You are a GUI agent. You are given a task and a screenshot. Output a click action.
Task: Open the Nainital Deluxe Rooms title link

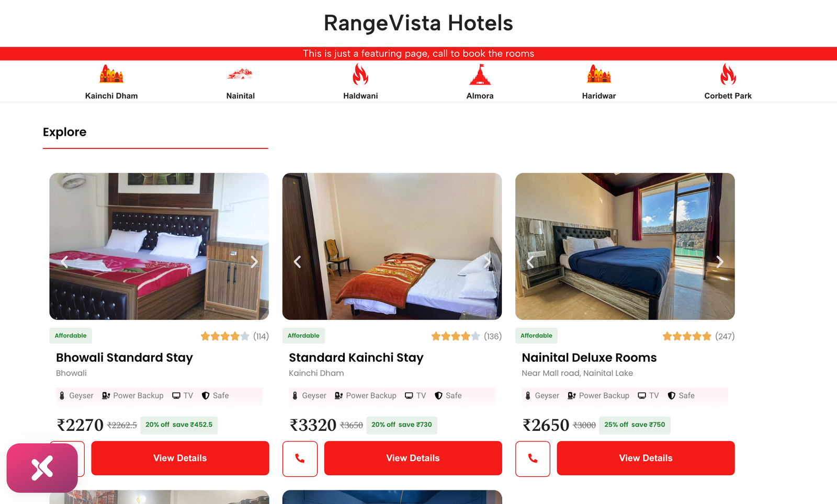[589, 358]
